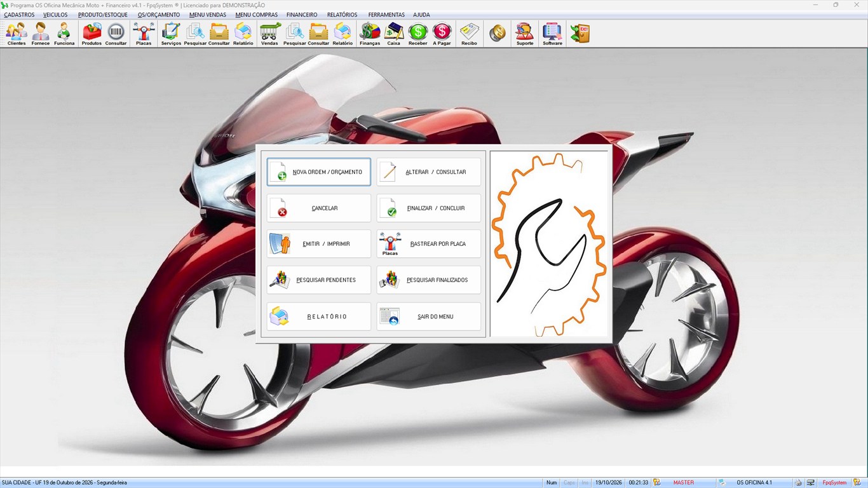Click the SAIR DO MENU button
Image resolution: width=868 pixels, height=488 pixels.
pyautogui.click(x=429, y=316)
